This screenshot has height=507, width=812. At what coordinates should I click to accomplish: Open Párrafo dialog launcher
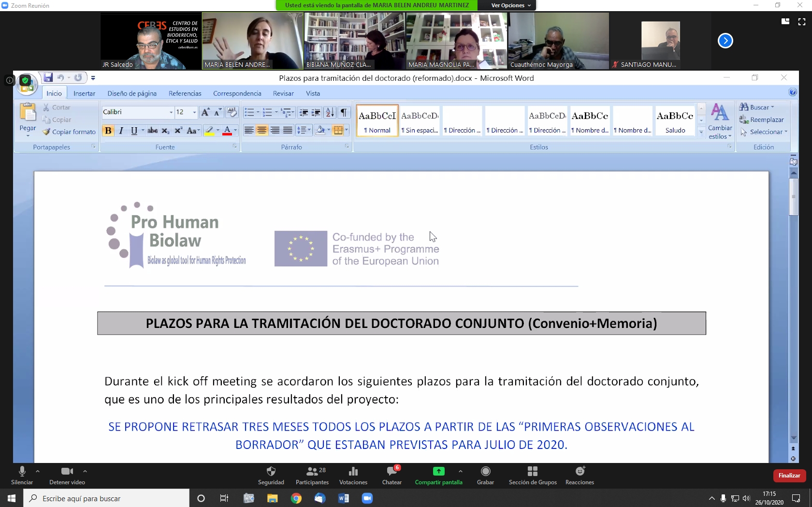(x=347, y=147)
